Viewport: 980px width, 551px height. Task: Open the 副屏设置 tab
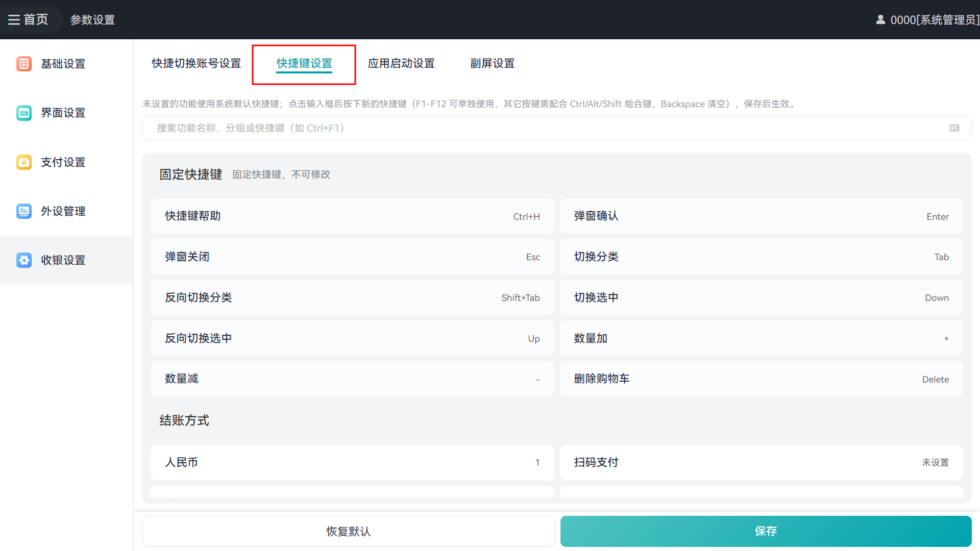493,63
